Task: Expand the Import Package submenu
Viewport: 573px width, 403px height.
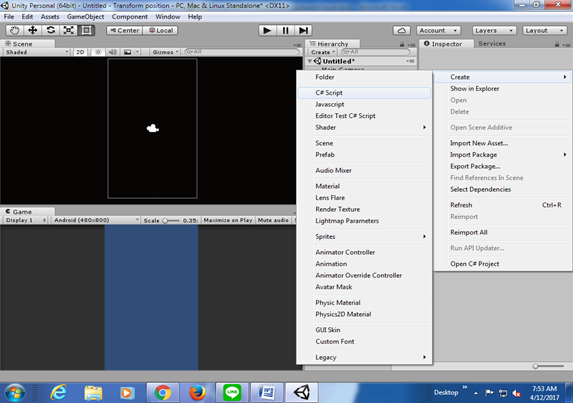Action: (x=502, y=155)
